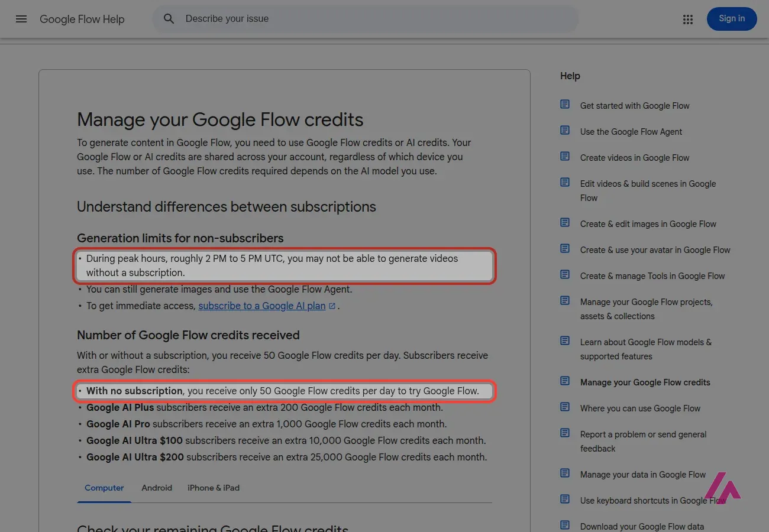The width and height of the screenshot is (769, 532).
Task: Click the article icon beside Create & use your avatar
Action: pyautogui.click(x=565, y=249)
